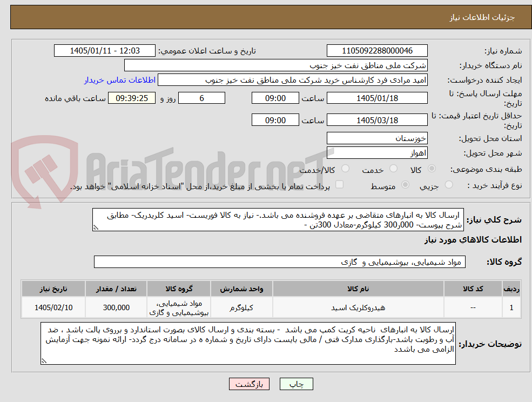Click the کد کالا column header
The height and width of the screenshot is (402, 532).
pyautogui.click(x=473, y=289)
